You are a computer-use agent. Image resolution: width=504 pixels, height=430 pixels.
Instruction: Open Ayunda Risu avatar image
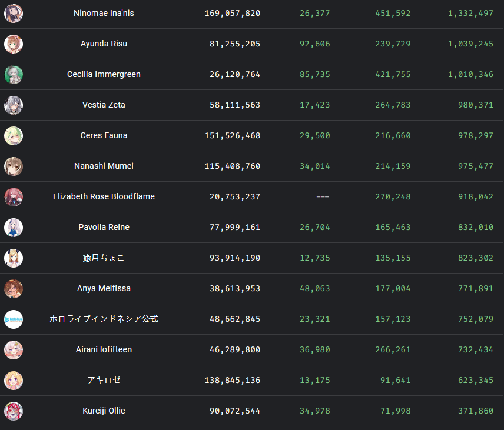[x=14, y=44]
